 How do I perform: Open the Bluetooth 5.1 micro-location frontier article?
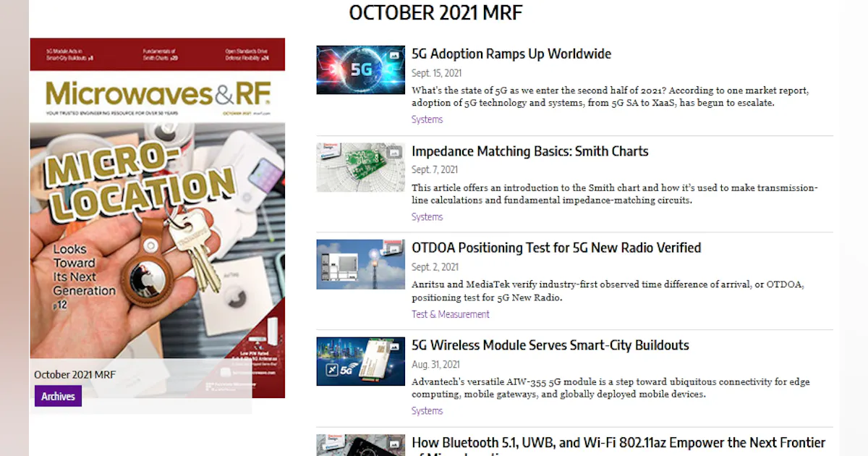click(x=618, y=442)
